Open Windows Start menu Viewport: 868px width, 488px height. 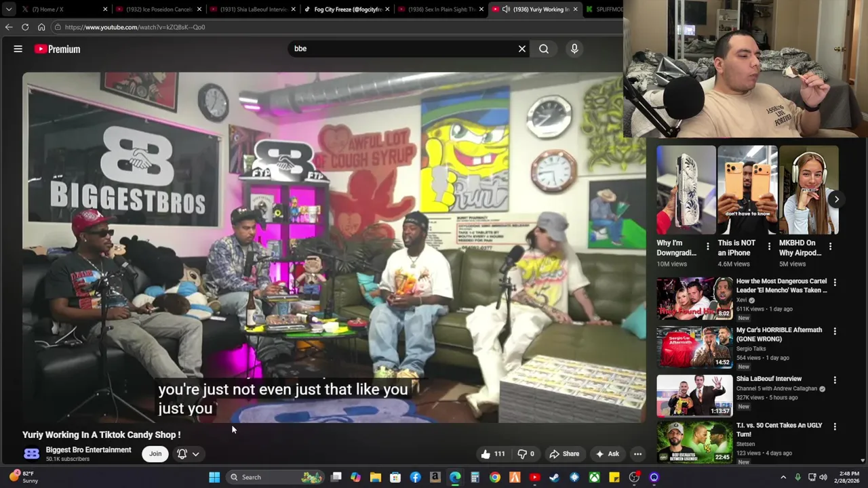pyautogui.click(x=214, y=477)
